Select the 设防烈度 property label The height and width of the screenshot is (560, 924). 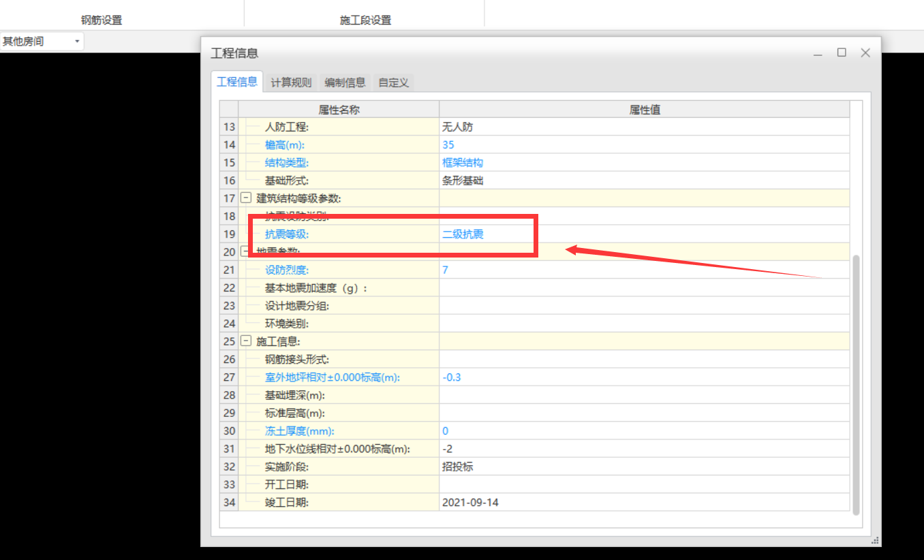pos(287,270)
